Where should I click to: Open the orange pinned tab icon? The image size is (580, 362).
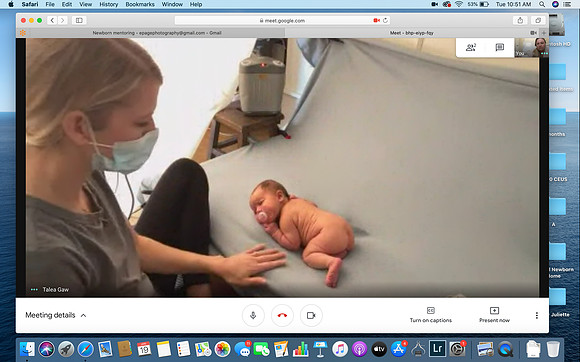pyautogui.click(x=23, y=33)
